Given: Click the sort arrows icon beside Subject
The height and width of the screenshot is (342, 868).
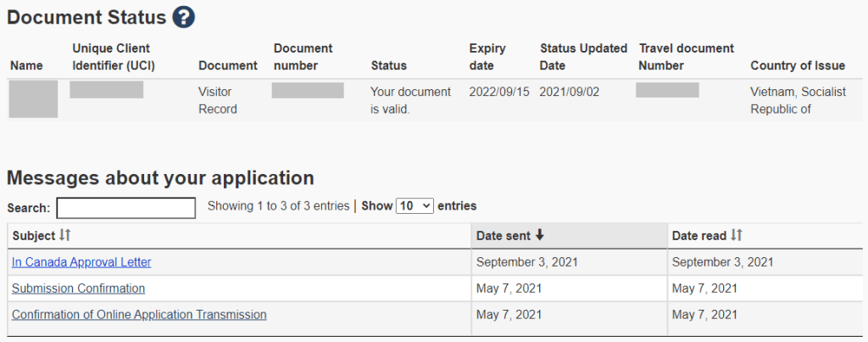Looking at the screenshot, I should tap(64, 235).
